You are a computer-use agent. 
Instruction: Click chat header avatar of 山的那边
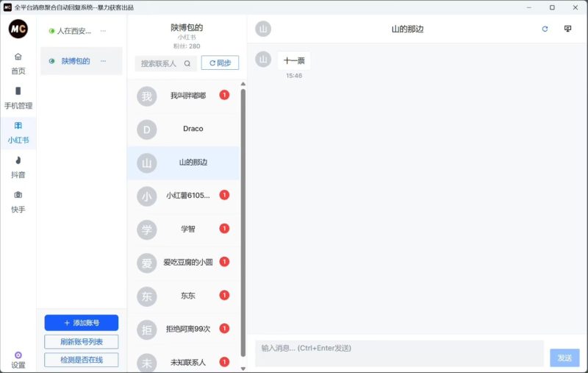coord(263,29)
